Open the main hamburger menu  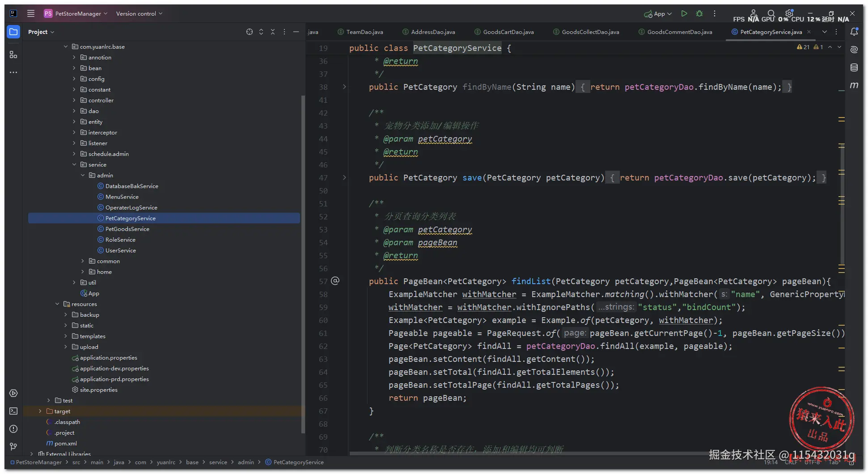tap(31, 13)
